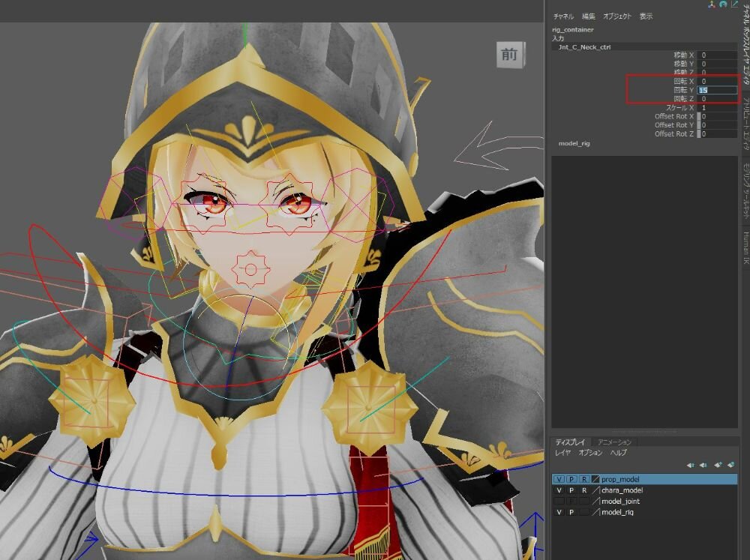
Task: Open the レイヤ menu in layer editor
Action: [562, 453]
